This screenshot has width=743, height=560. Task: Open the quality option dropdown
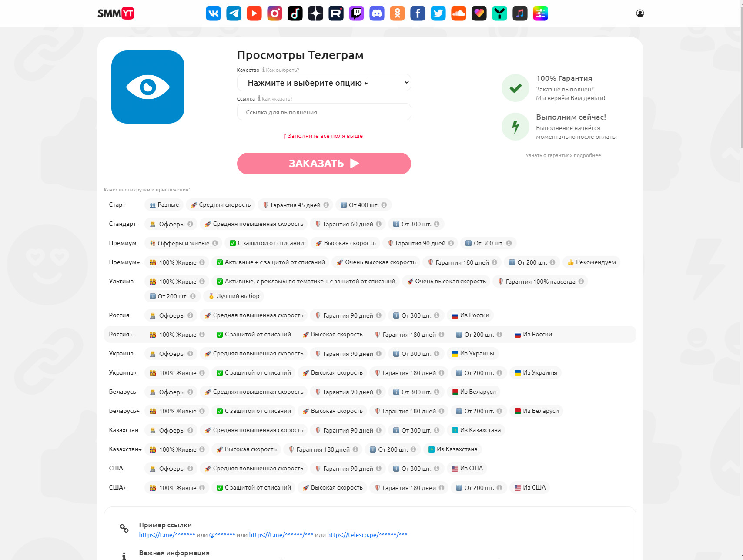pyautogui.click(x=324, y=83)
